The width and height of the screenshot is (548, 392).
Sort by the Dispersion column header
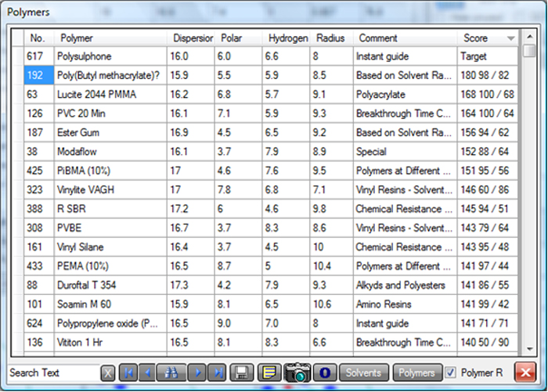click(x=191, y=38)
